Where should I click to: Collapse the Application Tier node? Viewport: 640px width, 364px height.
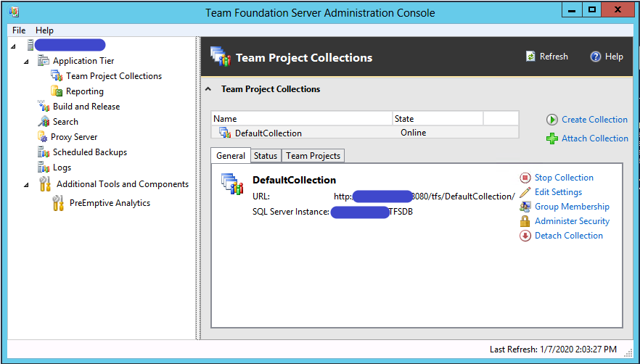[x=27, y=62]
